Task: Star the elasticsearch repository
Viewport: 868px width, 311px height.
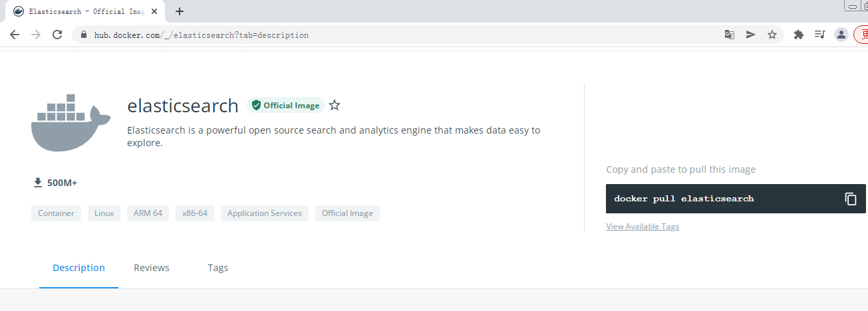Action: 335,105
